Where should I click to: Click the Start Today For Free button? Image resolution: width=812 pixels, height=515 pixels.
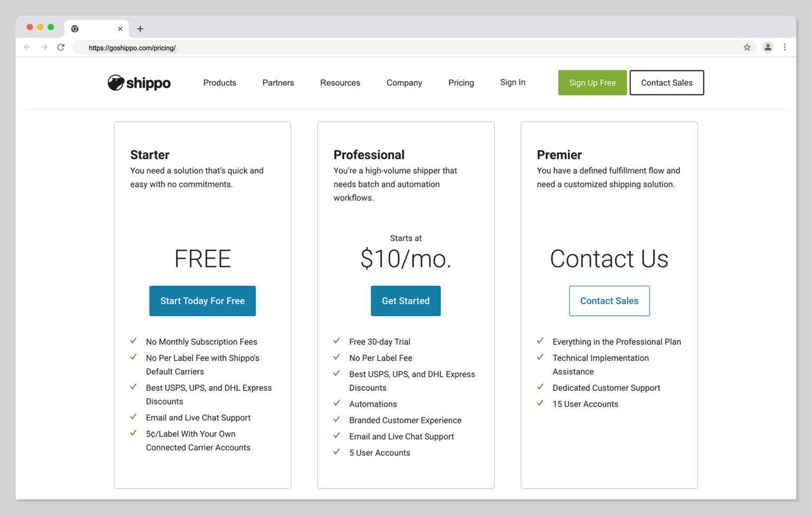202,301
